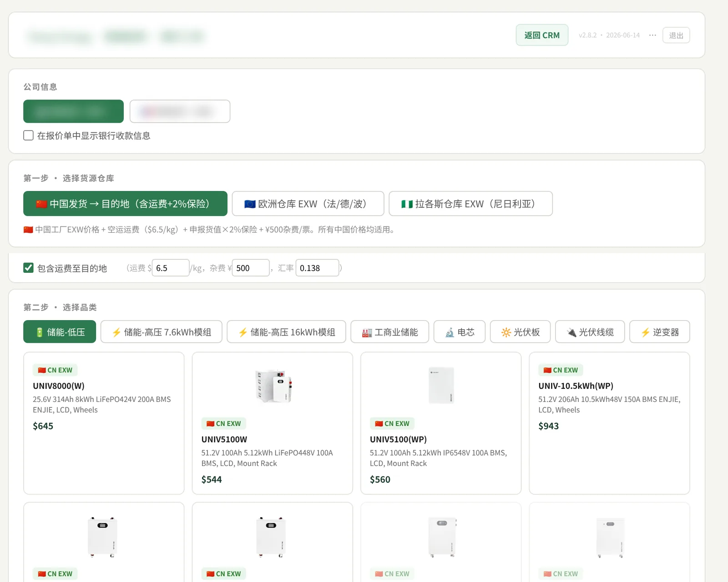Click the first blurred green company button

click(x=73, y=111)
